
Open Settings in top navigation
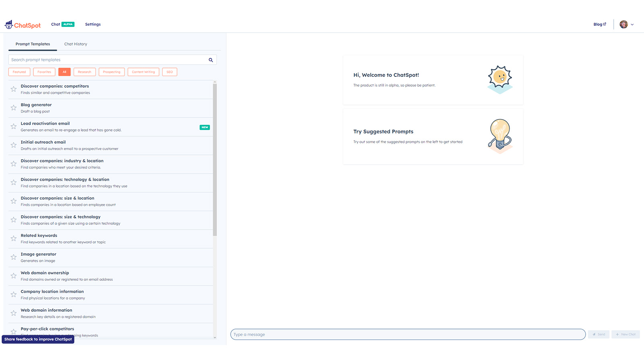[93, 24]
